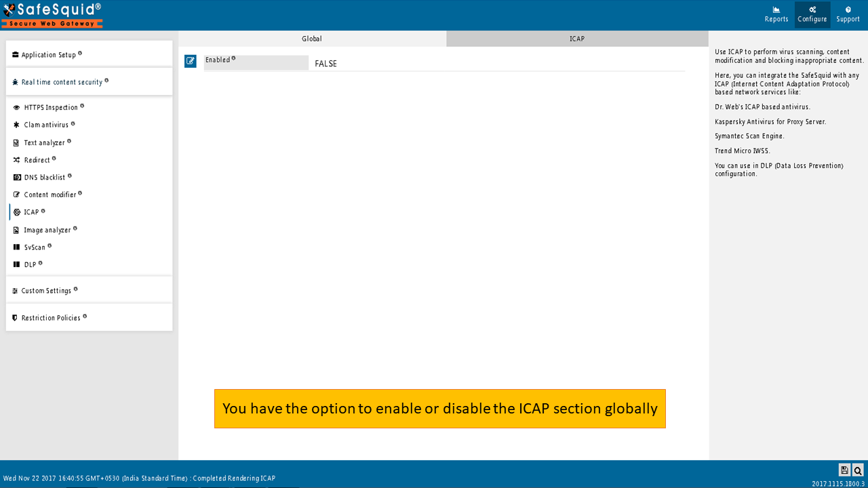
Task: Expand the Custom Settings section
Action: [46, 291]
